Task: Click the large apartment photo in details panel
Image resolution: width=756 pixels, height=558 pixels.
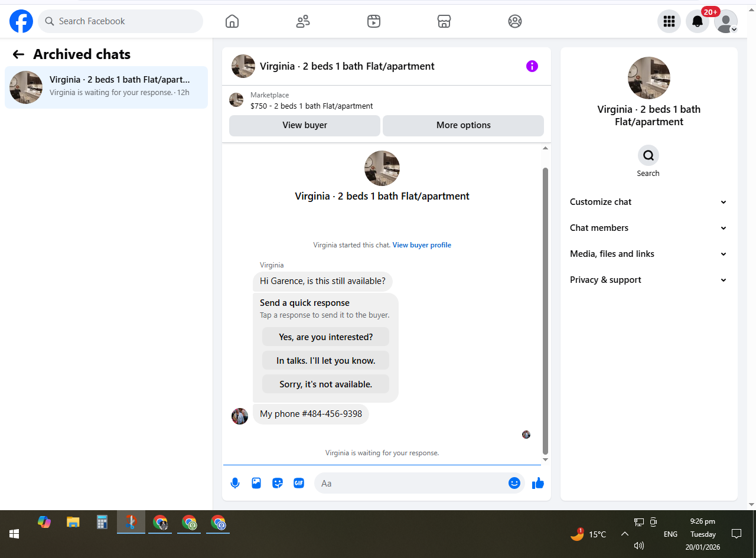Action: (649, 78)
